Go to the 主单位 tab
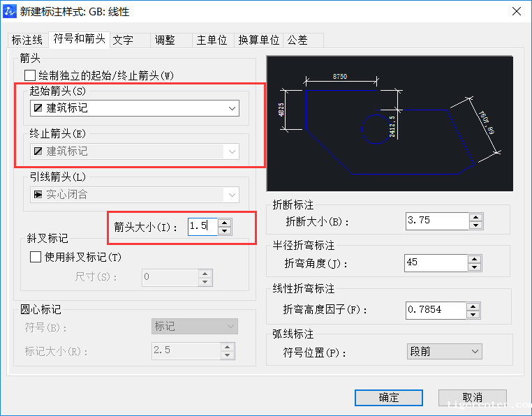 (212, 40)
